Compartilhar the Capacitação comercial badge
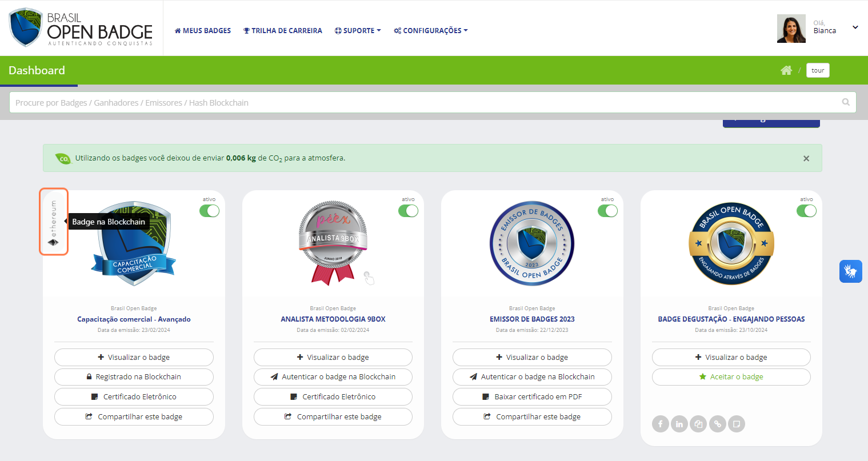This screenshot has width=868, height=461. click(134, 416)
